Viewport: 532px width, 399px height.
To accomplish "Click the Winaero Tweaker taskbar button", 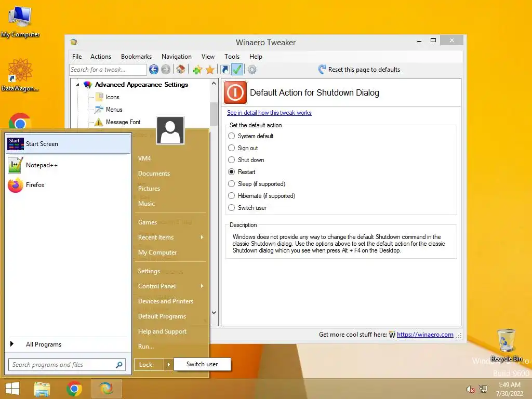I will point(106,389).
